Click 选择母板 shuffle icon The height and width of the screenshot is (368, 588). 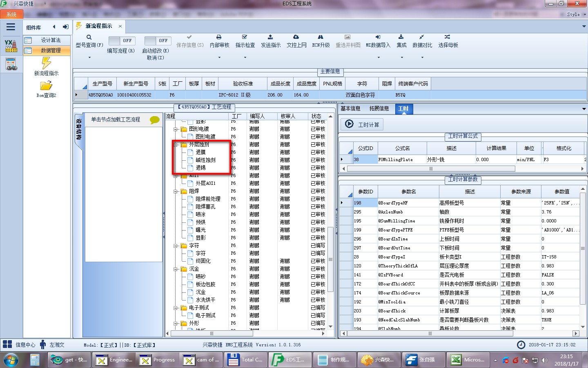[448, 37]
